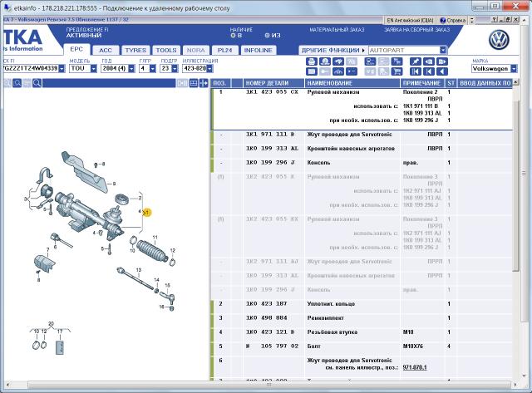Click the icon right of the pushpin
Viewport: 532px width, 393px height.
tap(429, 61)
